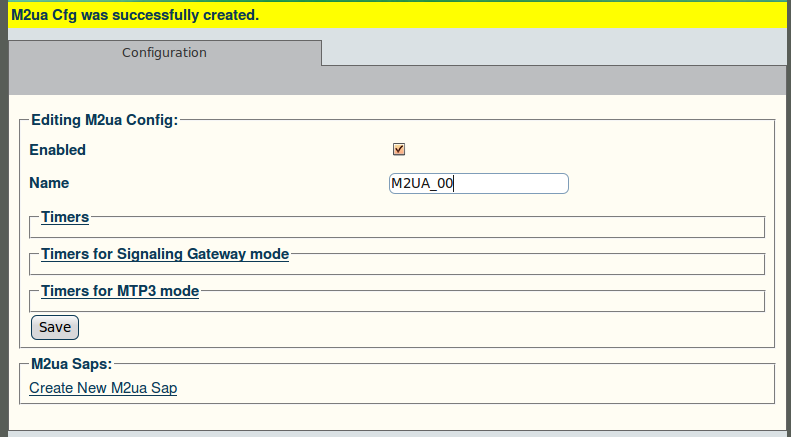
Task: Click the 'M2ua Cfg was successfully created.' message
Action: pos(135,15)
